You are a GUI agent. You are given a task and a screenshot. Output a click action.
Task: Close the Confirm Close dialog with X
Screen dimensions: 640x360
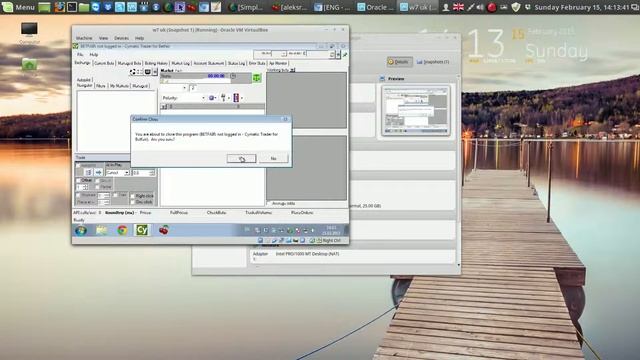click(285, 119)
